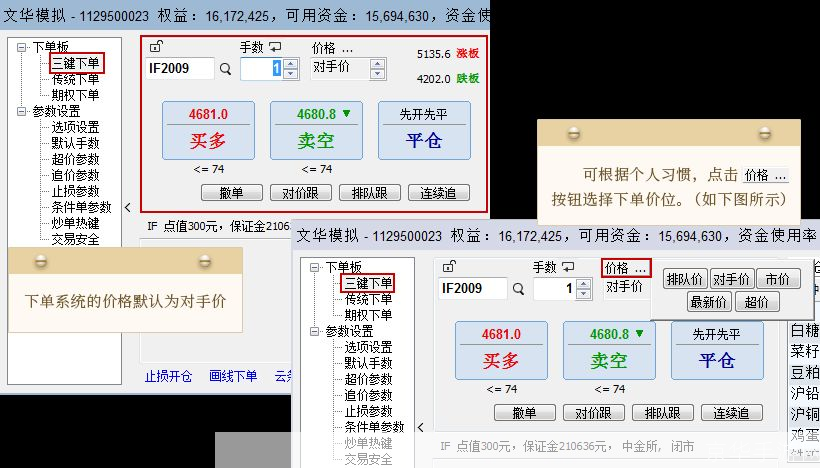This screenshot has height=468, width=820.
Task: Click 买多 at 4681.0 in back window
Action: pyautogui.click(x=208, y=131)
